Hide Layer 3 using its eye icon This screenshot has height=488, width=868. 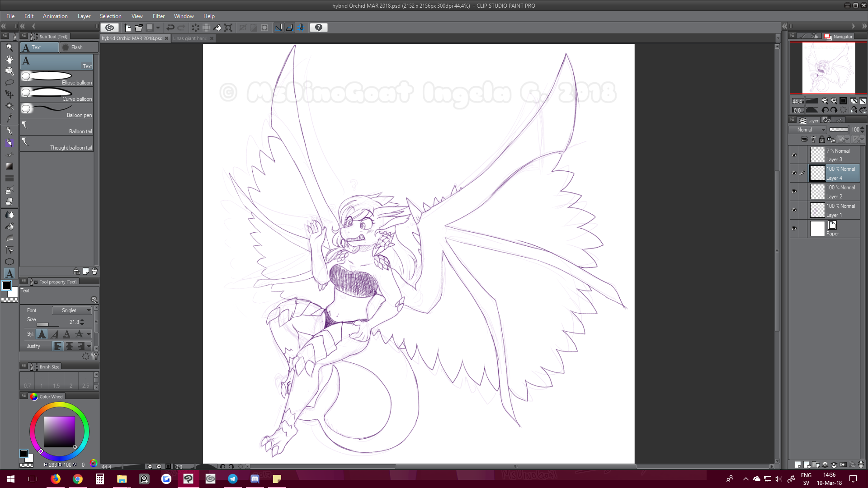click(794, 155)
